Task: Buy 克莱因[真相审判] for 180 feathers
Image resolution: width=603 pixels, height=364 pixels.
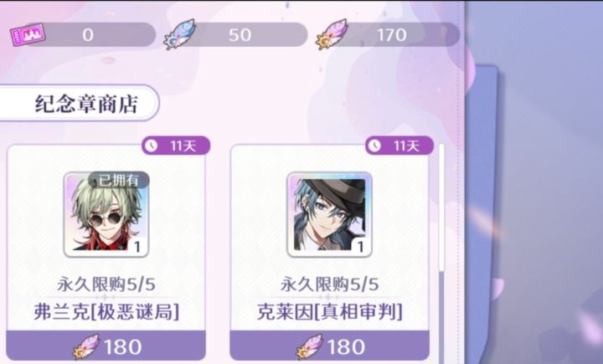Action: pos(330,346)
